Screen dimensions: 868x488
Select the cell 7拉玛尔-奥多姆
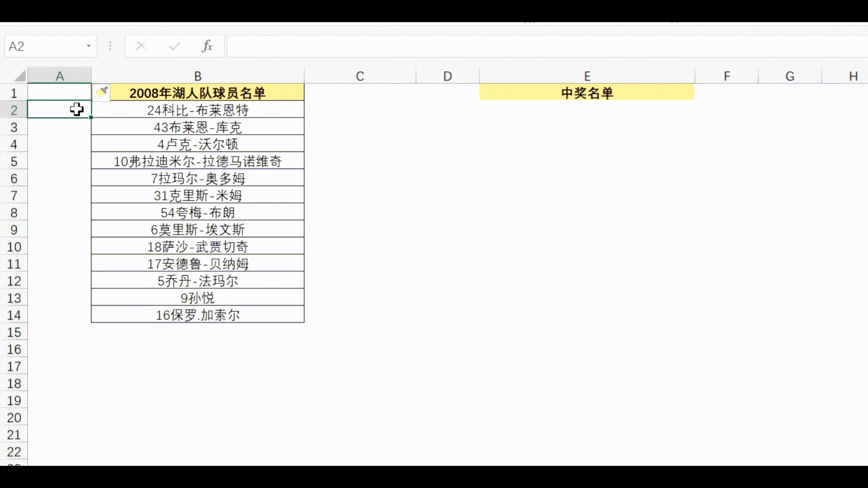(x=198, y=178)
